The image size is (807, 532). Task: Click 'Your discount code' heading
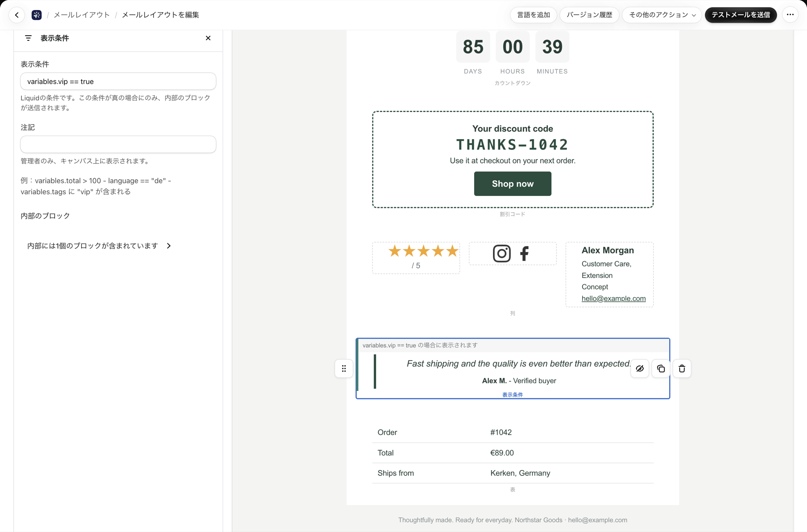(512, 129)
